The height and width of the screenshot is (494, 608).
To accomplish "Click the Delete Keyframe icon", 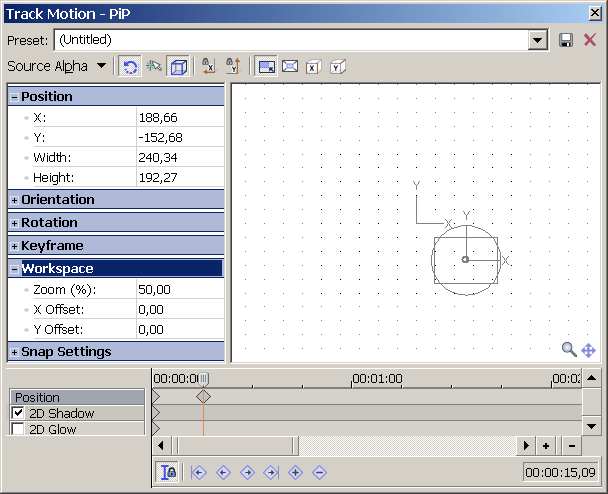I will tap(319, 472).
